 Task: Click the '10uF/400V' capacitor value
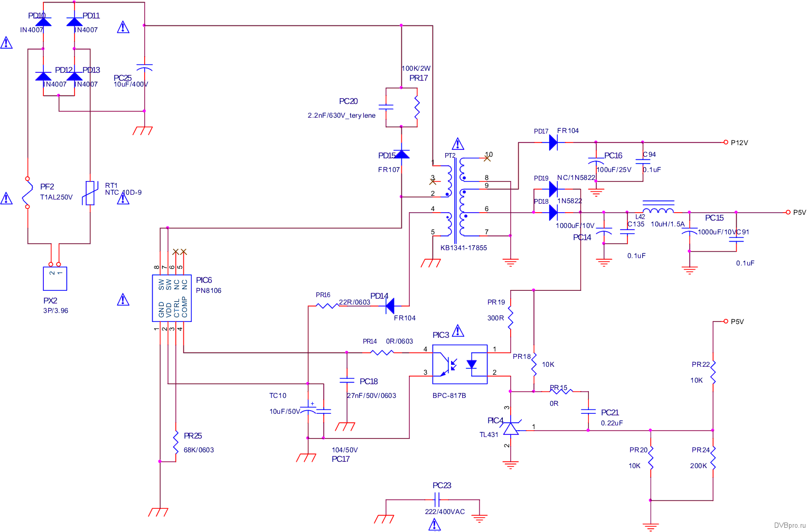131,84
